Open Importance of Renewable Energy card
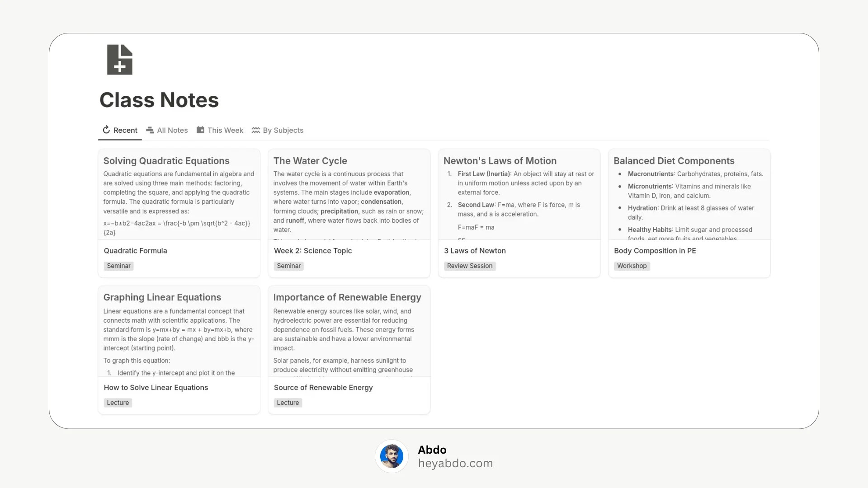 (349, 350)
